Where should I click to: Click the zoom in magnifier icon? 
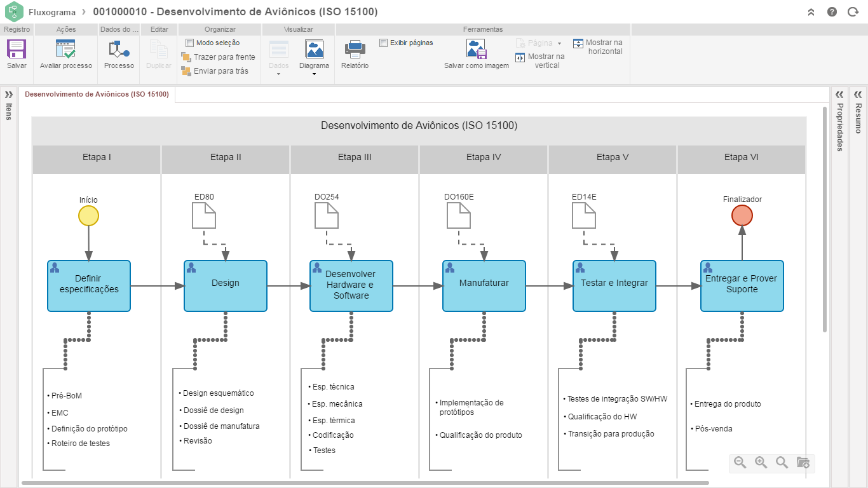pyautogui.click(x=761, y=463)
